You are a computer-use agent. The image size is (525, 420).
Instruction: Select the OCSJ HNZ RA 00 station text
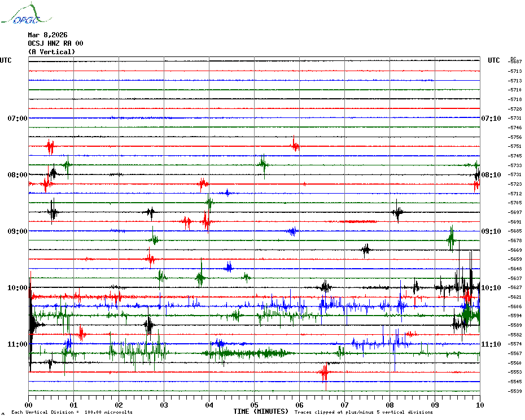click(55, 43)
